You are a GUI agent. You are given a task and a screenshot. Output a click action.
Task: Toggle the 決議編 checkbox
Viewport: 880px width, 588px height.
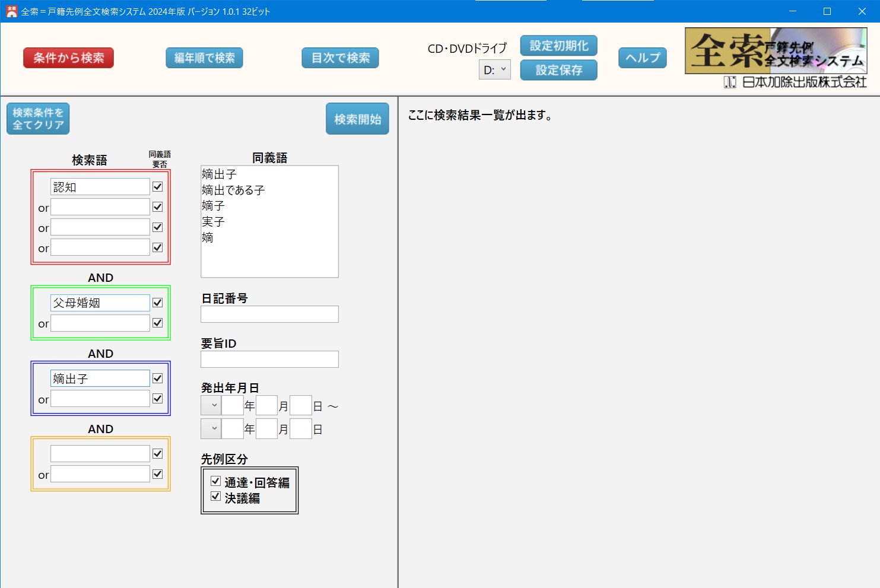tap(216, 497)
